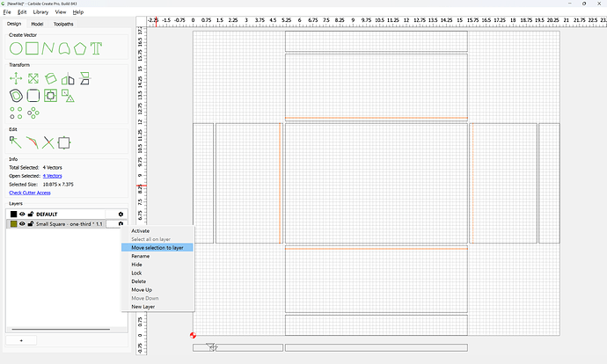Select the DEFAULT layer row name
The image size is (607, 364).
pos(47,214)
